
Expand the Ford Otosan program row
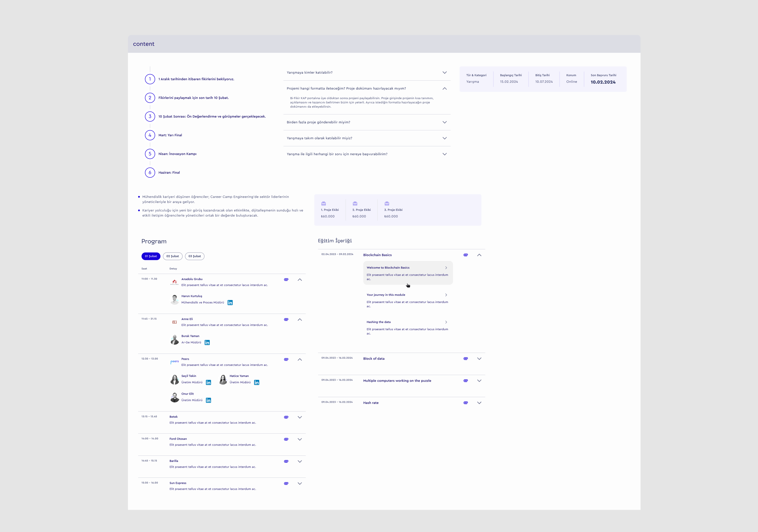[300, 439]
